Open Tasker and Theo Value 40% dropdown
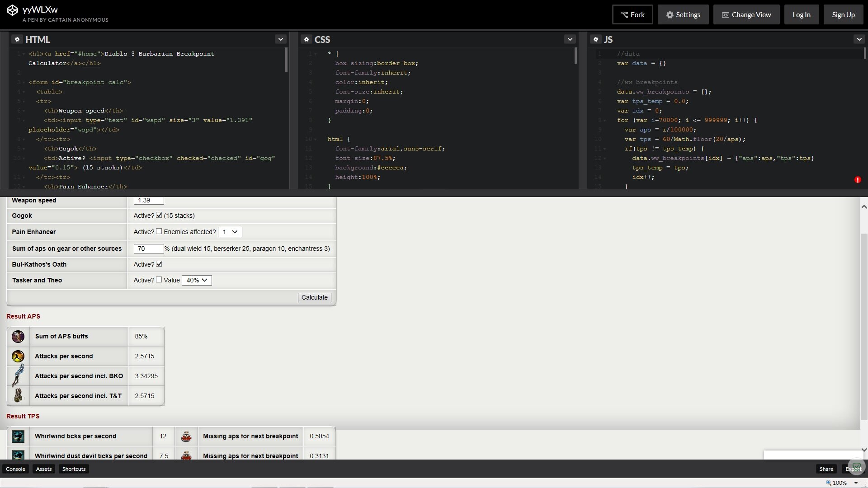 [197, 280]
